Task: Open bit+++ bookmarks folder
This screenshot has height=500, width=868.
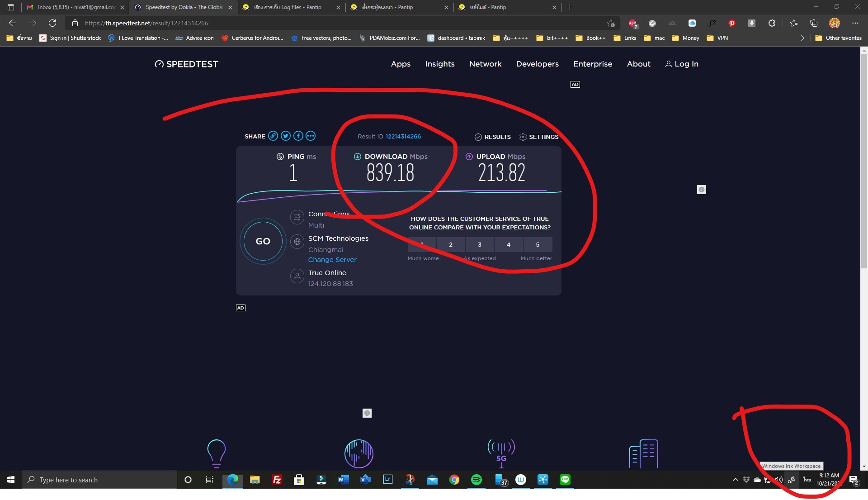Action: (552, 38)
